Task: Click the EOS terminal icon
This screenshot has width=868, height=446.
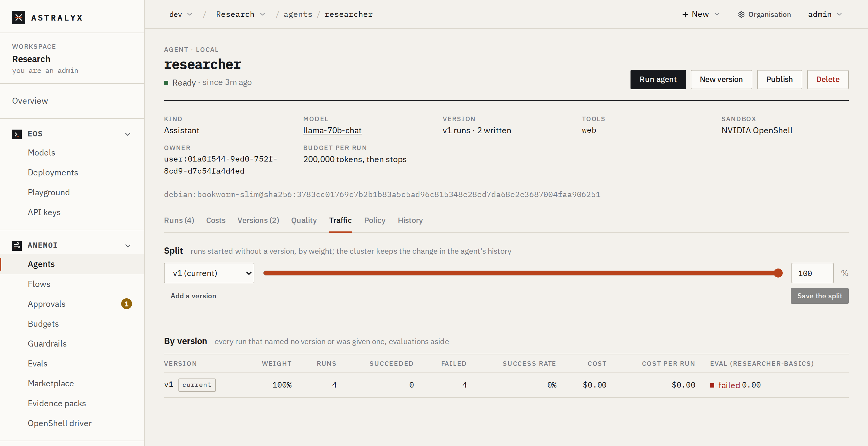Action: pyautogui.click(x=17, y=134)
